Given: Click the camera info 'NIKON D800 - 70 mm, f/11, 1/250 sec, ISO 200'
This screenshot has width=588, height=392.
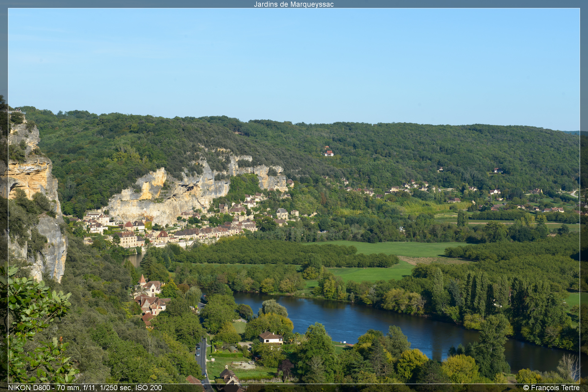Looking at the screenshot, I should click(85, 388).
